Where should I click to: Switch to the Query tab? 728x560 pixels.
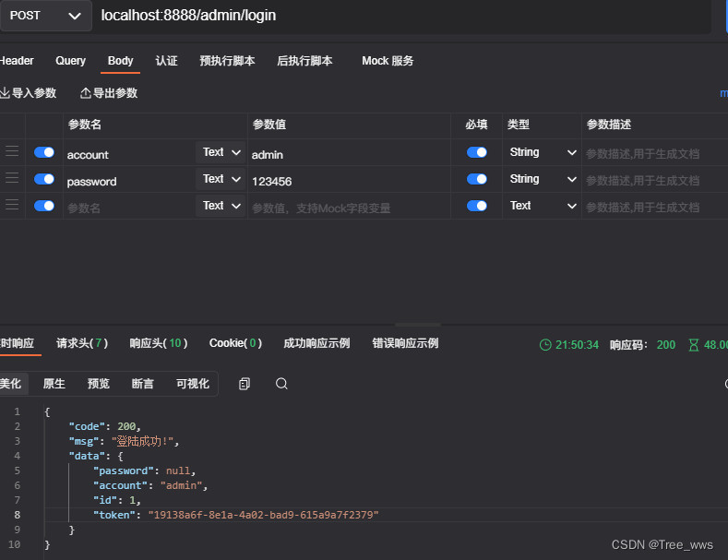[x=70, y=61]
